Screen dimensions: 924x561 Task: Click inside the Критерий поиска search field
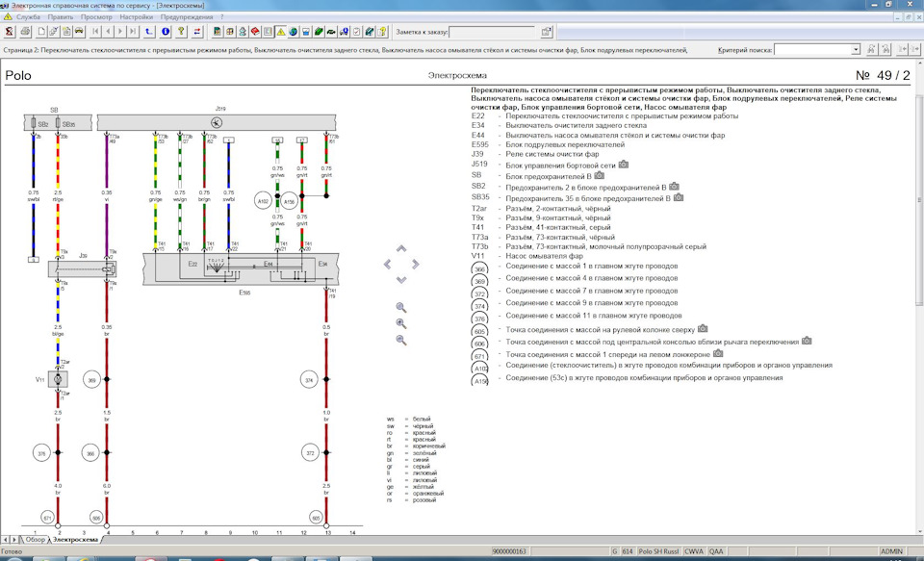pyautogui.click(x=812, y=50)
